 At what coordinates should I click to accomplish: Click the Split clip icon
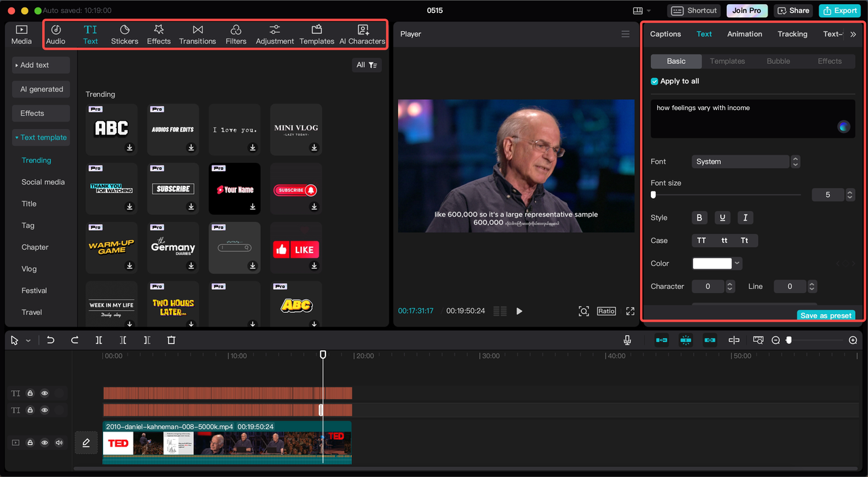(99, 340)
